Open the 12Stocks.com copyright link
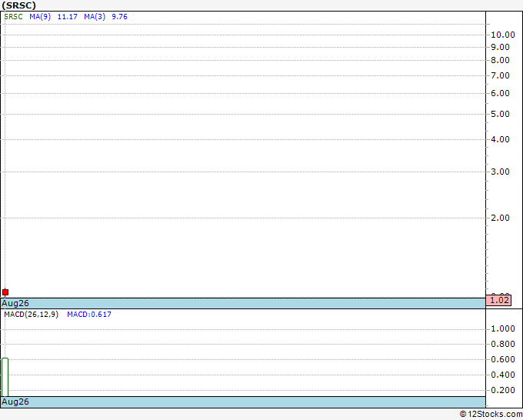This screenshot has height=420, width=523. point(491,414)
